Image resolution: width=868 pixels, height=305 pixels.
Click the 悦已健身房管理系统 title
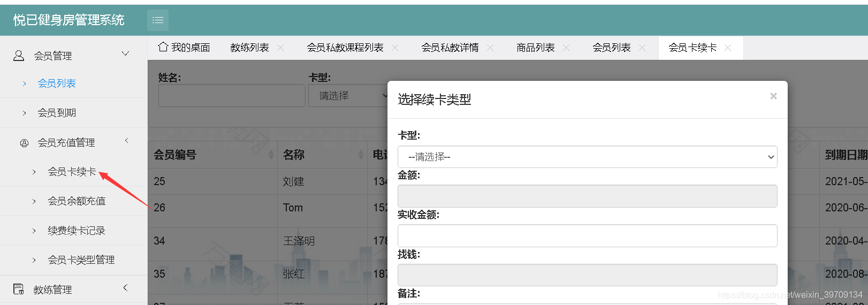coord(69,20)
